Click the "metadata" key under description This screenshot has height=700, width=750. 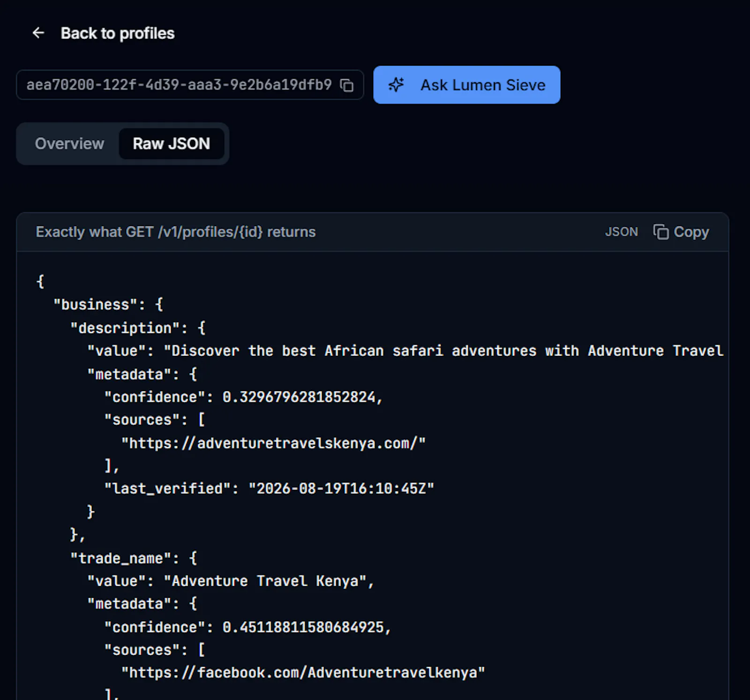[x=130, y=374]
